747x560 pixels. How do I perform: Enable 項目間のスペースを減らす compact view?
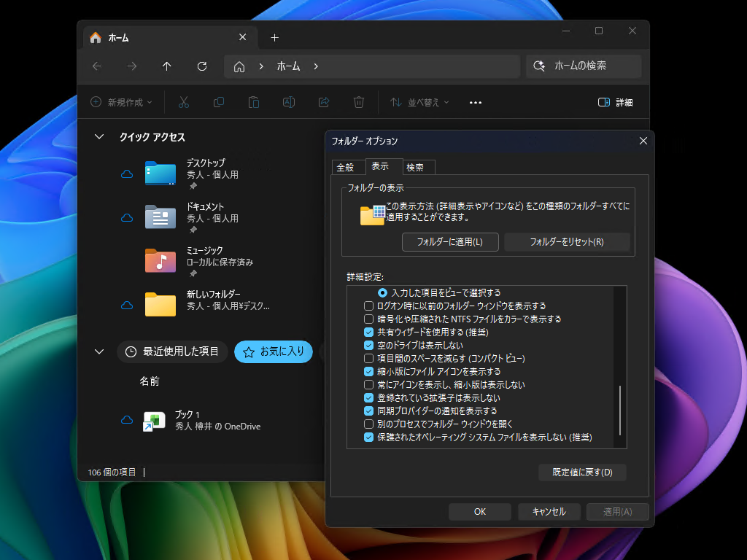[368, 358]
